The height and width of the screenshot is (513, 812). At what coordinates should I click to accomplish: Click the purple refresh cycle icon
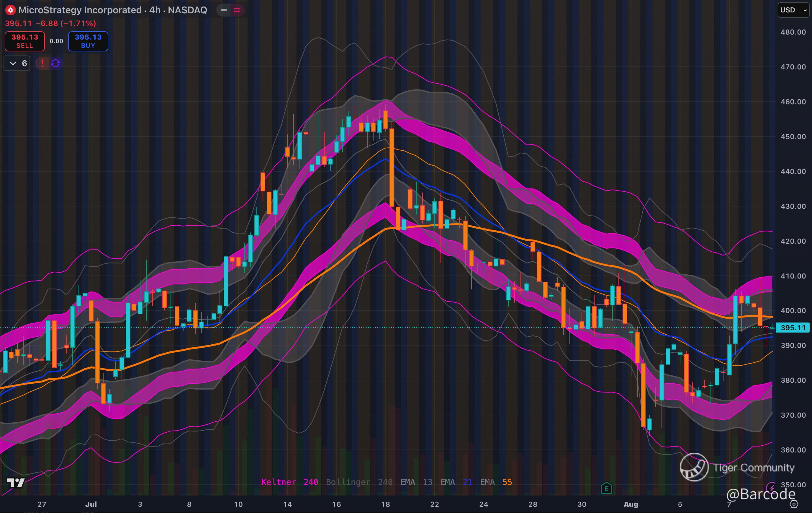pyautogui.click(x=56, y=63)
